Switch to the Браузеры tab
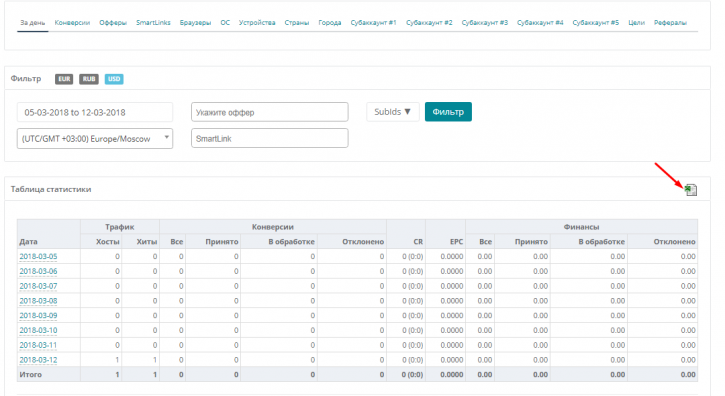Image resolution: width=725 pixels, height=396 pixels. [195, 23]
